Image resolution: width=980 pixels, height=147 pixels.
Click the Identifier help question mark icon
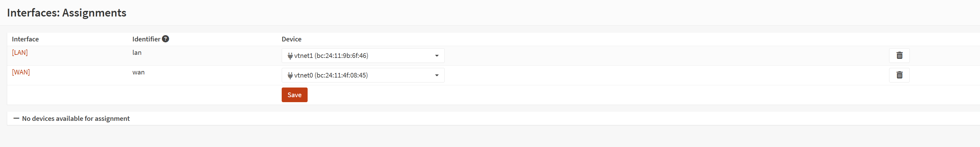(x=166, y=39)
